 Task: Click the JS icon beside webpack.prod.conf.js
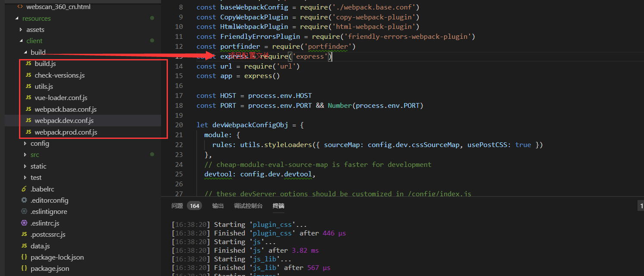click(x=28, y=132)
